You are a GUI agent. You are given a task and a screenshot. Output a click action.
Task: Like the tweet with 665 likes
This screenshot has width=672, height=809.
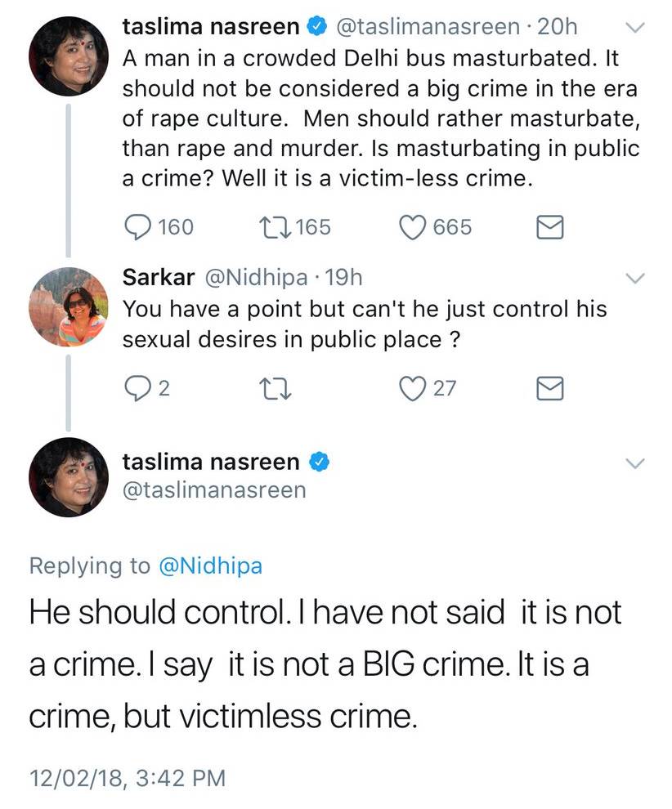coord(414,226)
